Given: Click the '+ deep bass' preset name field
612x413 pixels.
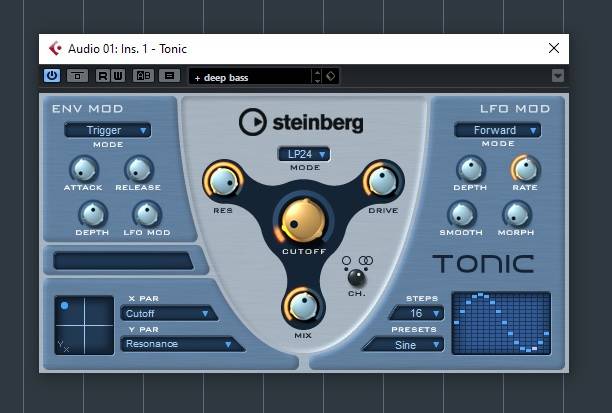Looking at the screenshot, I should pos(250,76).
